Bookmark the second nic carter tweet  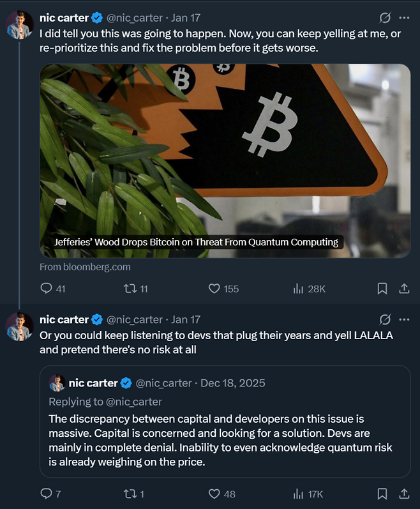[382, 494]
